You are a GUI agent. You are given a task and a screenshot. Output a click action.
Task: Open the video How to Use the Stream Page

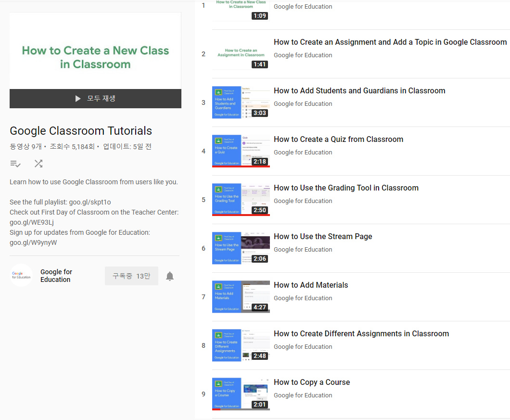[x=323, y=236]
